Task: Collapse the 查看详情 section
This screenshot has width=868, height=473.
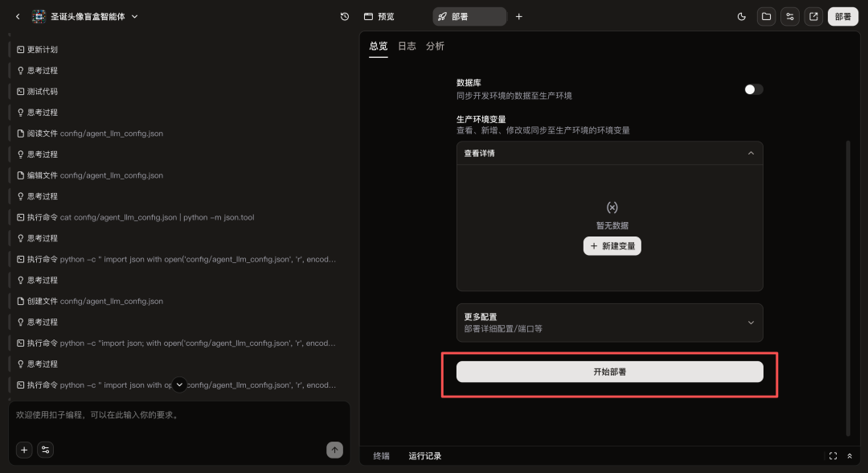Action: point(751,153)
